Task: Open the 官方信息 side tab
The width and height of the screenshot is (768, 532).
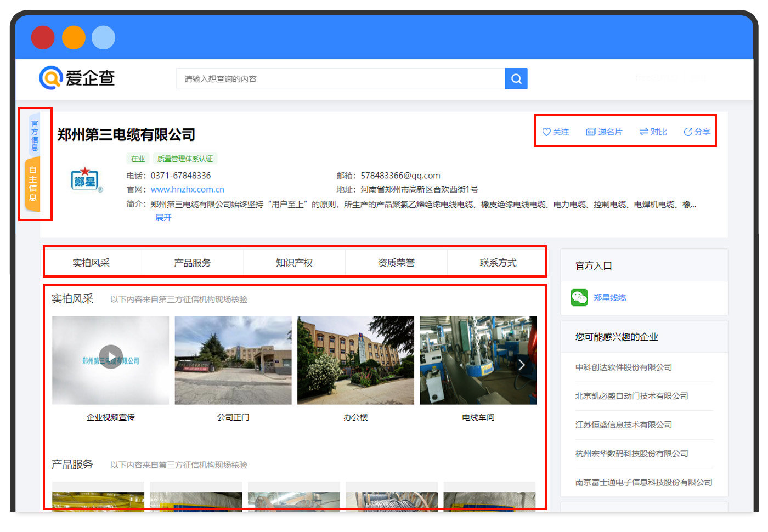Action: 35,135
